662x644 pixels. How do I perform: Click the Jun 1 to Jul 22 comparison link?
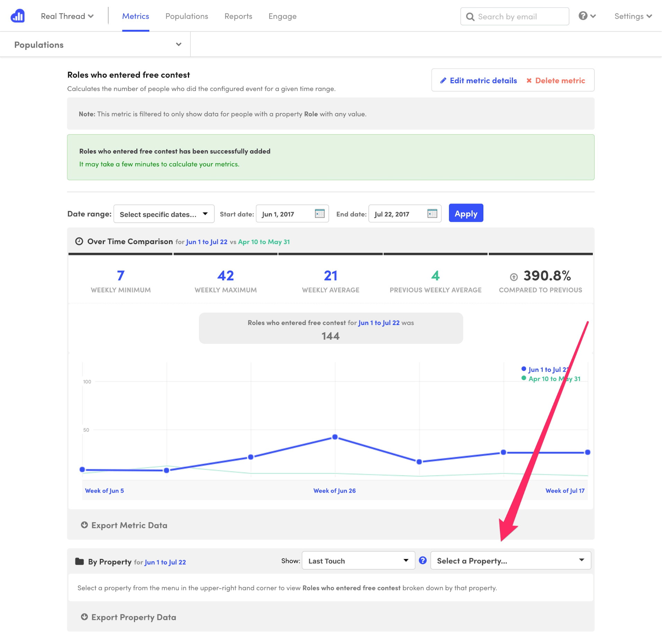point(207,242)
